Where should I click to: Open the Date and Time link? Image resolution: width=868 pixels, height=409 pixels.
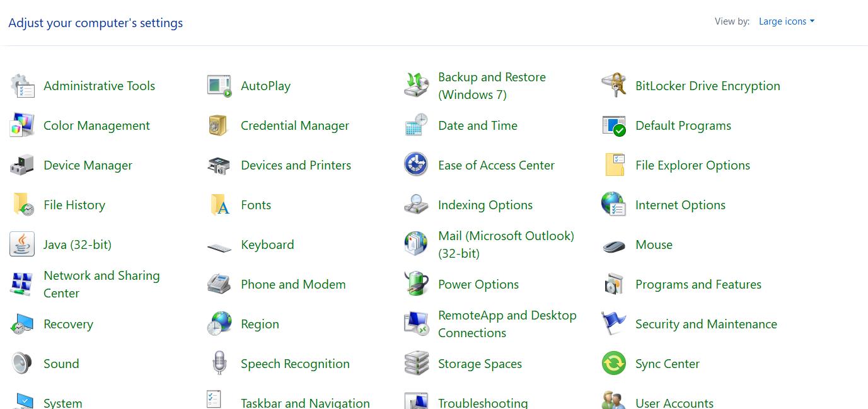tap(477, 125)
